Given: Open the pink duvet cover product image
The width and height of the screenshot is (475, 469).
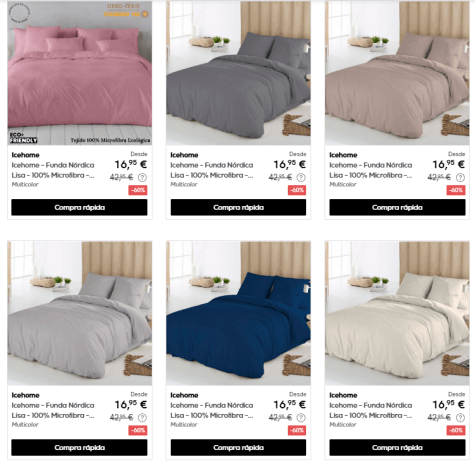Looking at the screenshot, I should pos(80,73).
